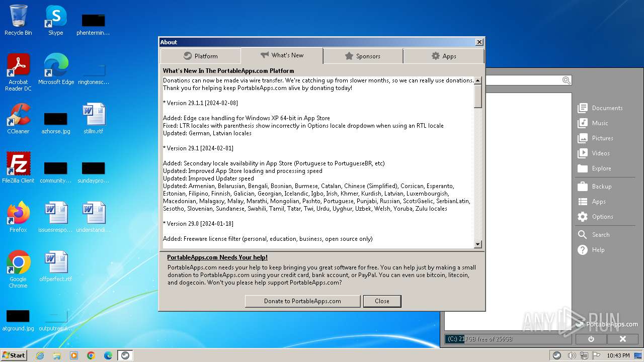Click Donate to PortableApps.com button
Screen dimensions: 644x362
coord(302,301)
